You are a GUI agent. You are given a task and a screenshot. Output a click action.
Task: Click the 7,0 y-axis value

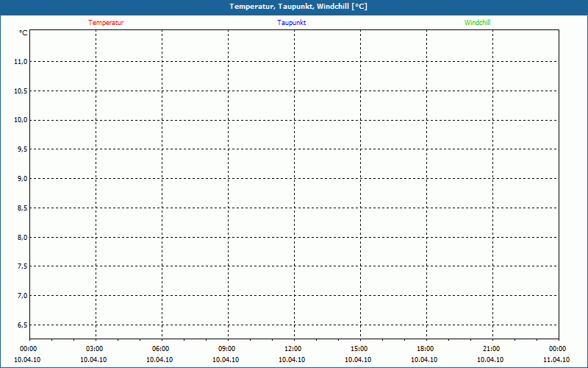(x=22, y=296)
